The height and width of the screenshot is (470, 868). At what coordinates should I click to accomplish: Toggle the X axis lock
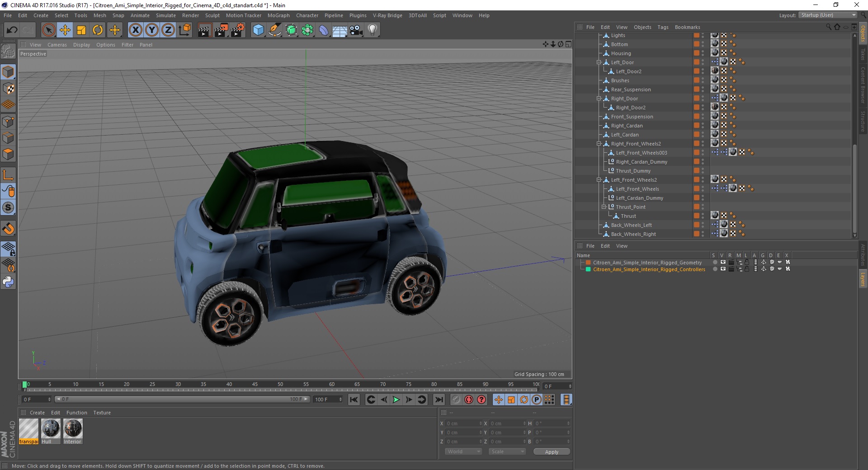[x=135, y=30]
